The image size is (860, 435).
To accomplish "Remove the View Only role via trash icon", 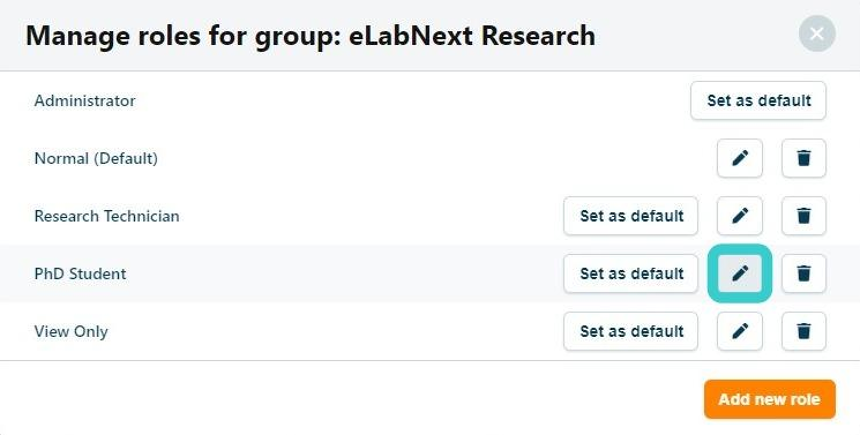I will click(804, 331).
